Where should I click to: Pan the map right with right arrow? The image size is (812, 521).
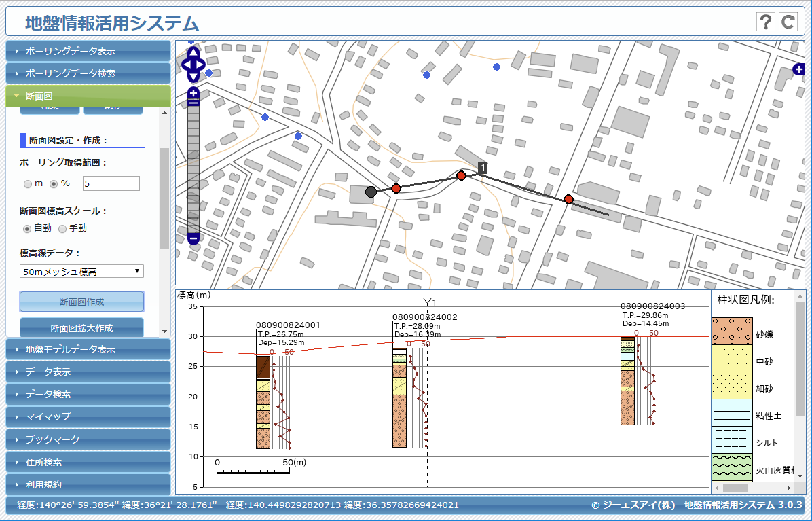[x=200, y=65]
